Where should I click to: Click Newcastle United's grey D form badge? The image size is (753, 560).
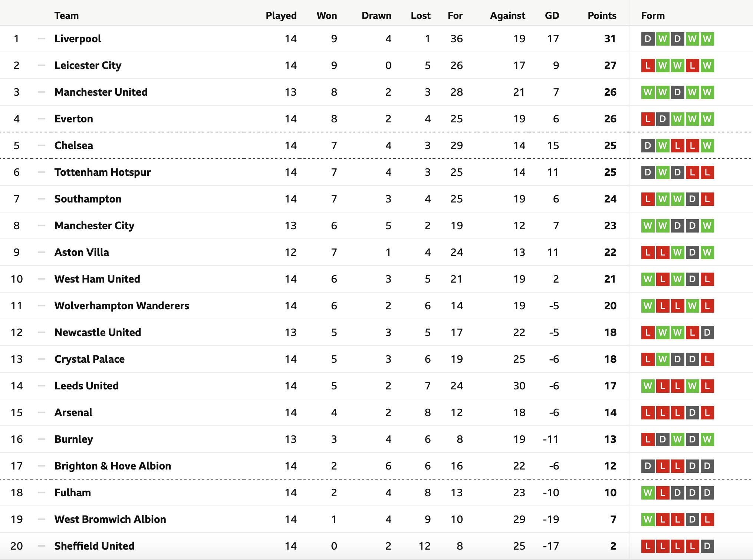tap(707, 333)
